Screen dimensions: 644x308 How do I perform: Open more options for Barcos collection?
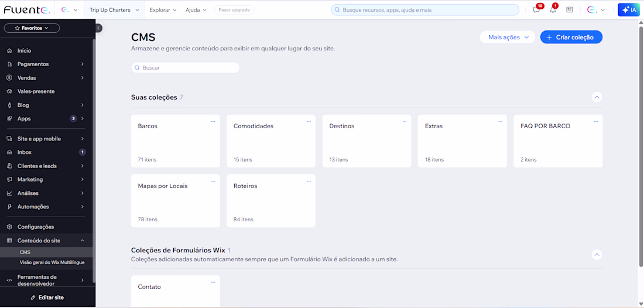pyautogui.click(x=213, y=122)
